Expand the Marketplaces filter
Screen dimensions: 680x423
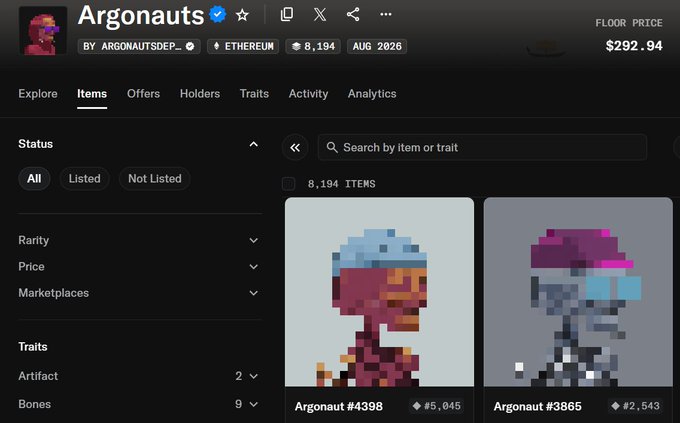point(140,293)
